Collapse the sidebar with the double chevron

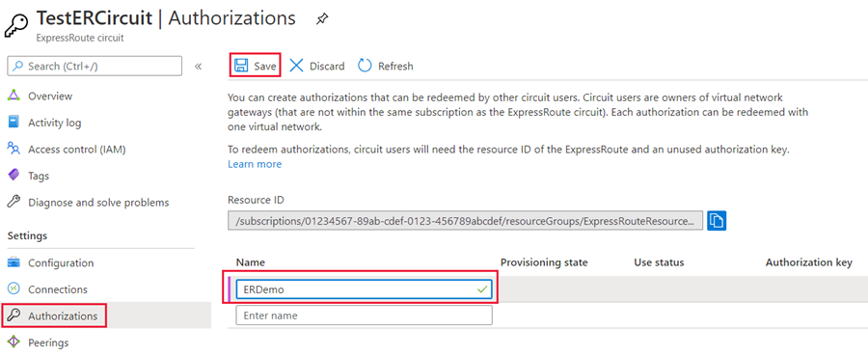click(x=198, y=67)
